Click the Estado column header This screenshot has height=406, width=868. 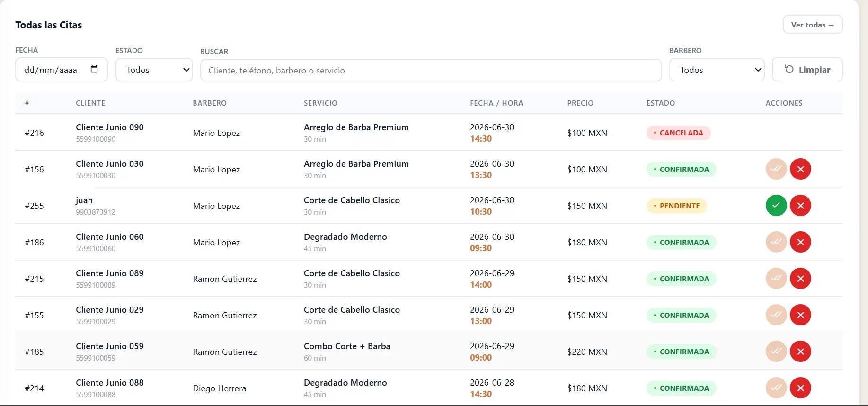(661, 103)
